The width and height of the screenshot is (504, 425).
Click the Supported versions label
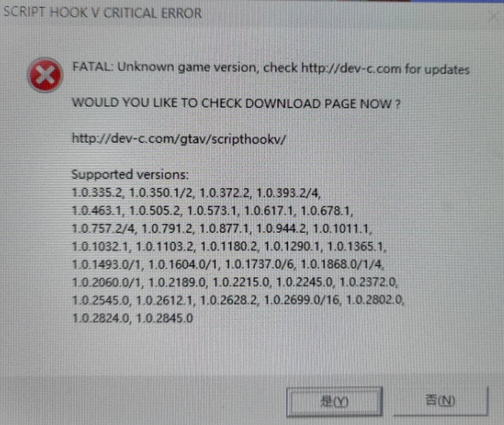(x=130, y=174)
